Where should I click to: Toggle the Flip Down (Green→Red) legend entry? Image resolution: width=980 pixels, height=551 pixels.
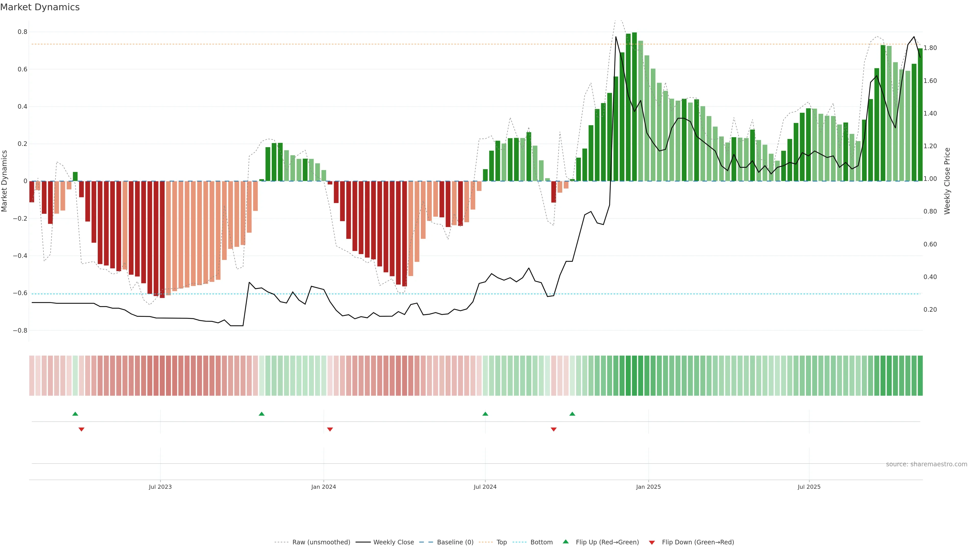[698, 542]
